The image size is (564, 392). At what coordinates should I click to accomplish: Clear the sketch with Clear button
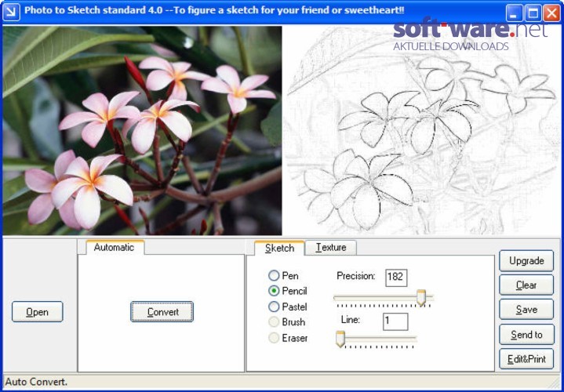click(x=526, y=285)
